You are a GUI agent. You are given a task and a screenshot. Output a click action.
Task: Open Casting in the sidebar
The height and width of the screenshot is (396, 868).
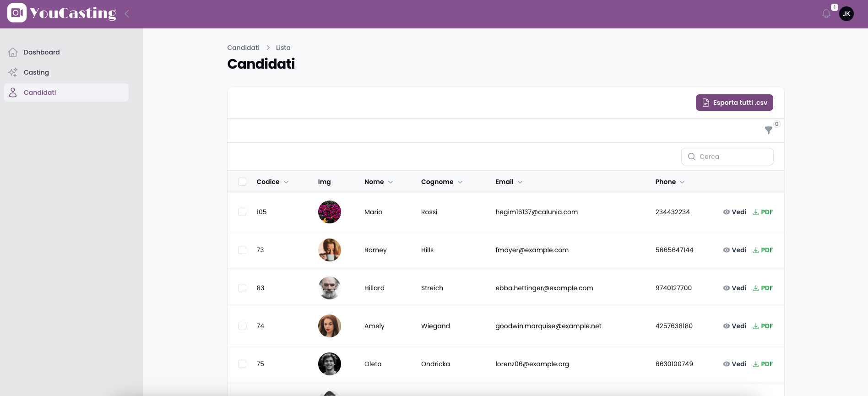click(x=66, y=72)
